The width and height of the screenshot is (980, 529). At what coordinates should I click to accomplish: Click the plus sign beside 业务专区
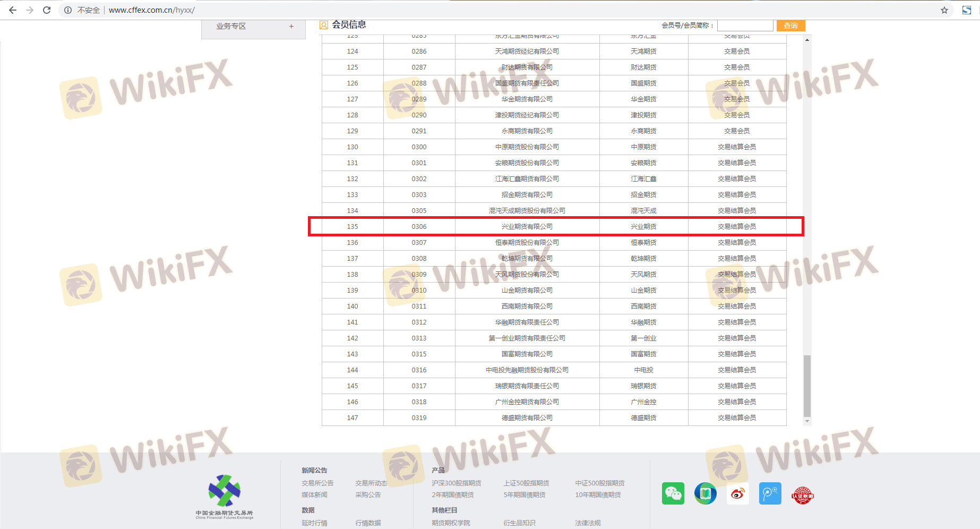(291, 26)
